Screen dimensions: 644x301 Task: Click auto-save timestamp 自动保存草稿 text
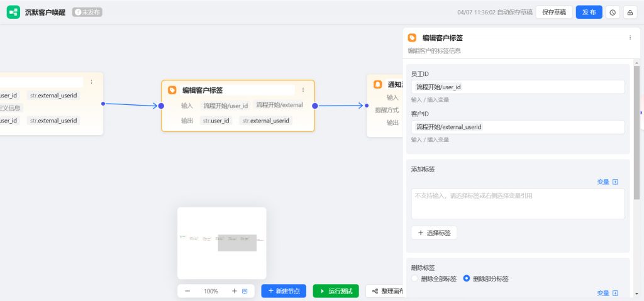coord(496,13)
